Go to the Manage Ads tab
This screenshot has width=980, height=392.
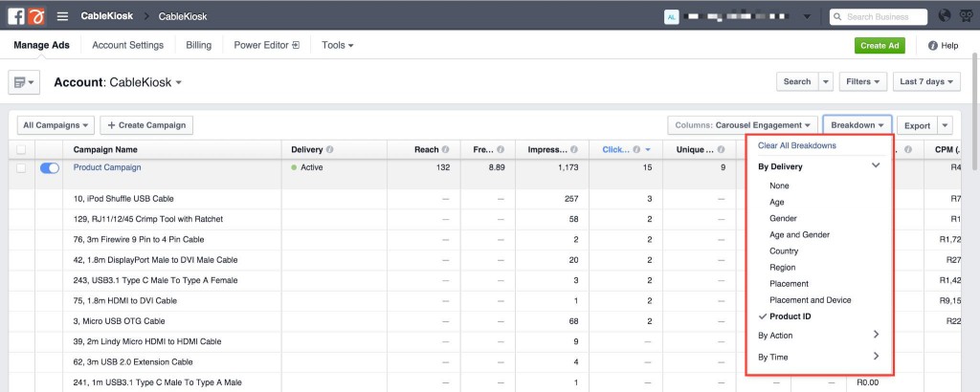pyautogui.click(x=41, y=45)
